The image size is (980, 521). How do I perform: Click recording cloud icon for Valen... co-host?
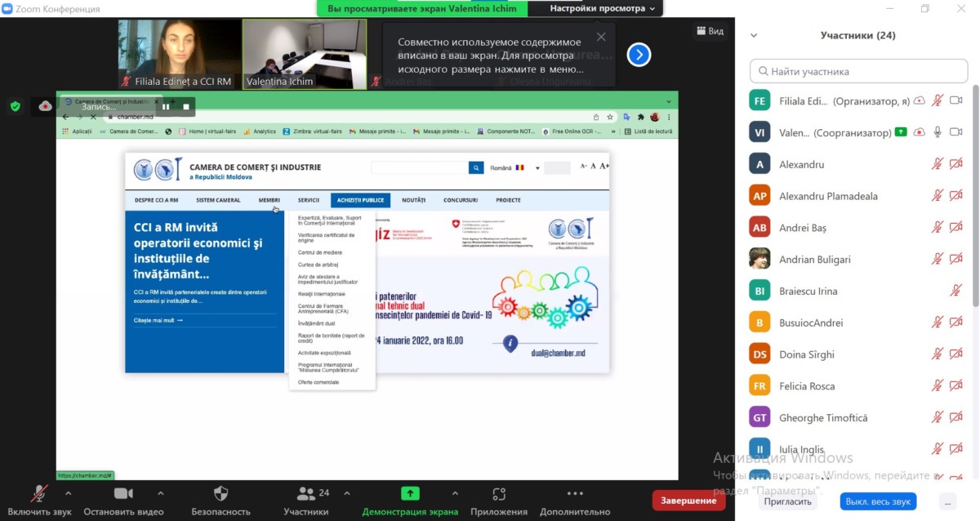pyautogui.click(x=920, y=132)
